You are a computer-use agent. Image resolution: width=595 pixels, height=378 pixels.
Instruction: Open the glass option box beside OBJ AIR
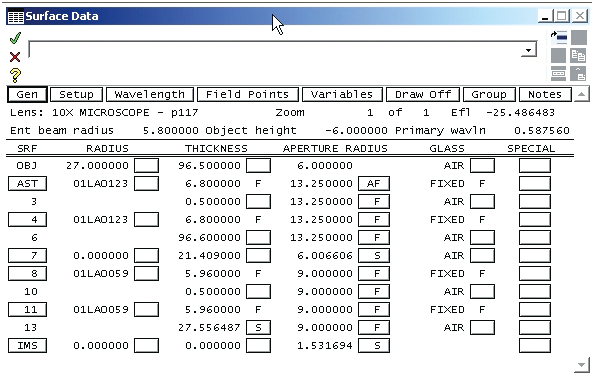click(482, 166)
